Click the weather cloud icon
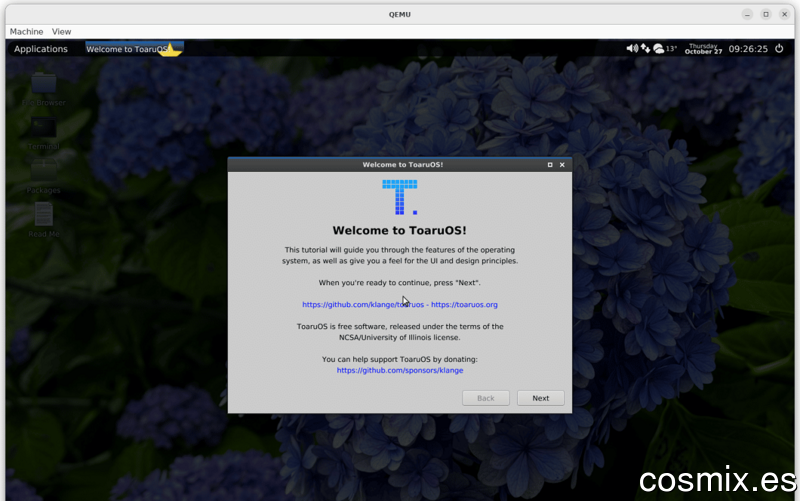The width and height of the screenshot is (800, 501). (x=659, y=48)
